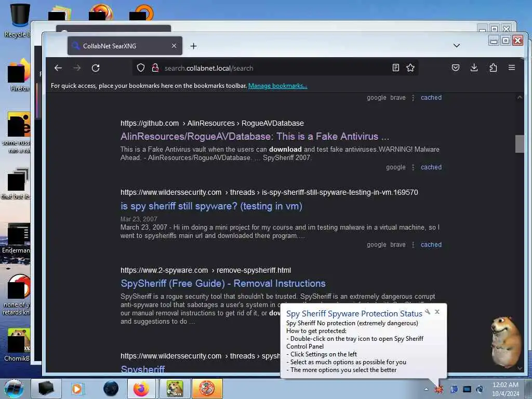
Task: Click the Spy Sheriff taskbar button
Action: point(207,389)
